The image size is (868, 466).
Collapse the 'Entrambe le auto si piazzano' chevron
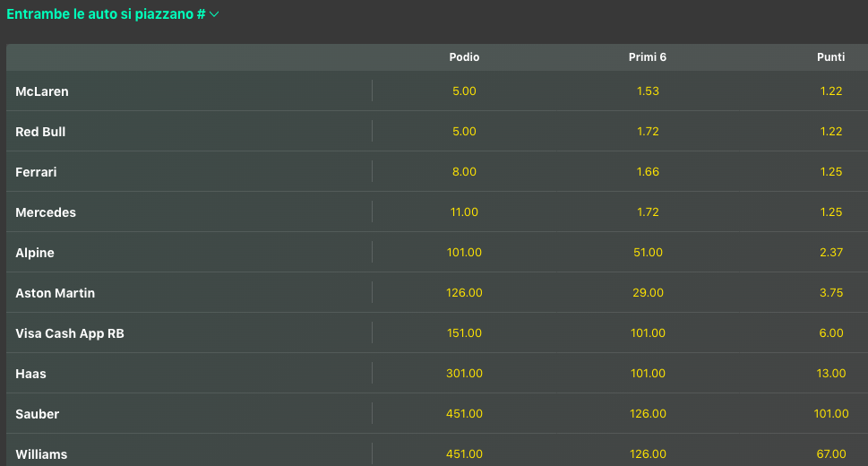pos(214,14)
